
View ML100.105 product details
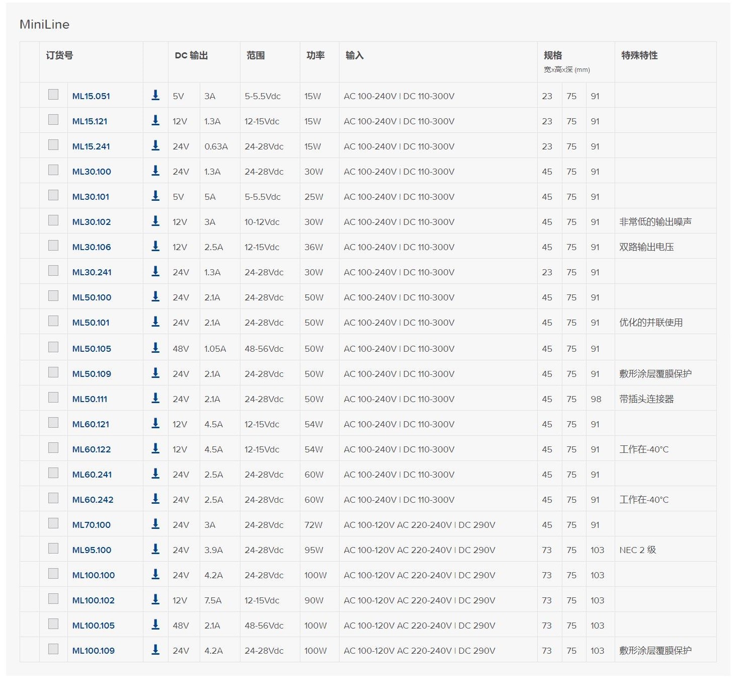(94, 626)
